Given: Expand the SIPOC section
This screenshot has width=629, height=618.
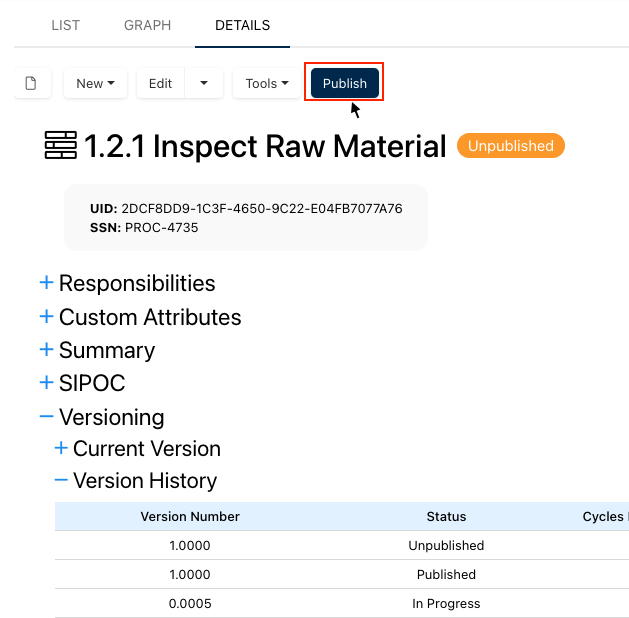Looking at the screenshot, I should click(46, 383).
